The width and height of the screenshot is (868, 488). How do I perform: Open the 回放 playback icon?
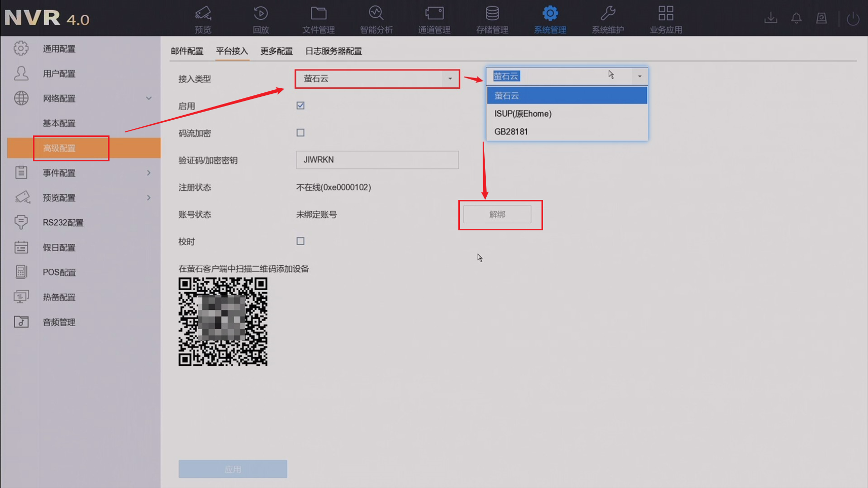pos(261,14)
